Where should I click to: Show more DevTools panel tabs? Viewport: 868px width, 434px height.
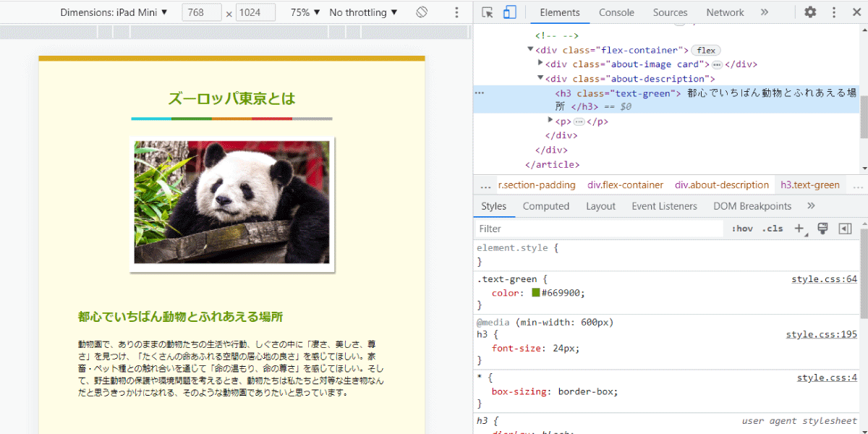765,12
